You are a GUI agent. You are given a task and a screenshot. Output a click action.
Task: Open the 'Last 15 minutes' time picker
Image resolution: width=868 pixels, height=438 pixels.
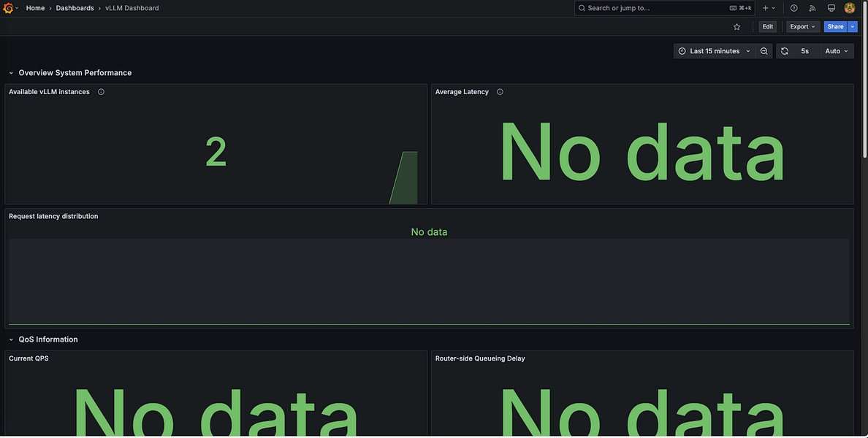click(x=714, y=51)
